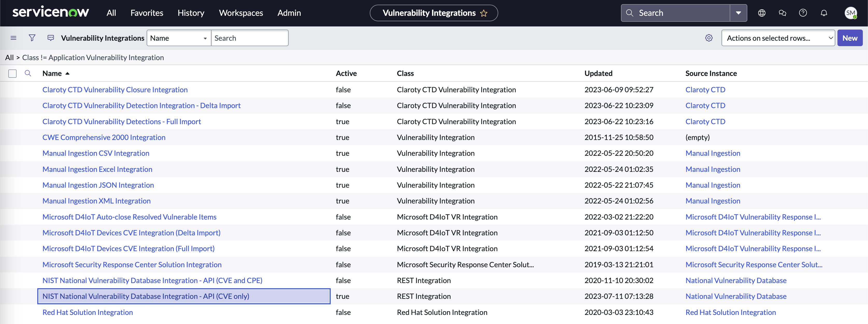
Task: Click the 2023-07-11 07:13:28 updated cell
Action: coord(619,296)
